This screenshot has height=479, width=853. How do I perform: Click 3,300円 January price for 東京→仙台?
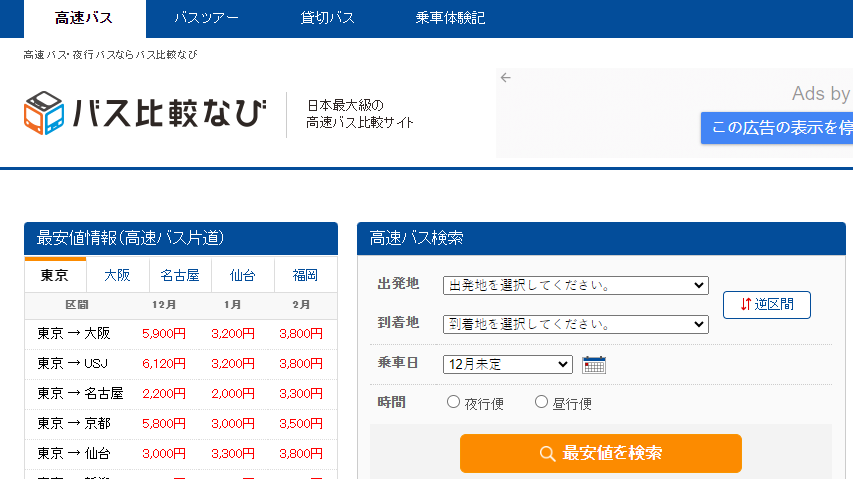(233, 453)
